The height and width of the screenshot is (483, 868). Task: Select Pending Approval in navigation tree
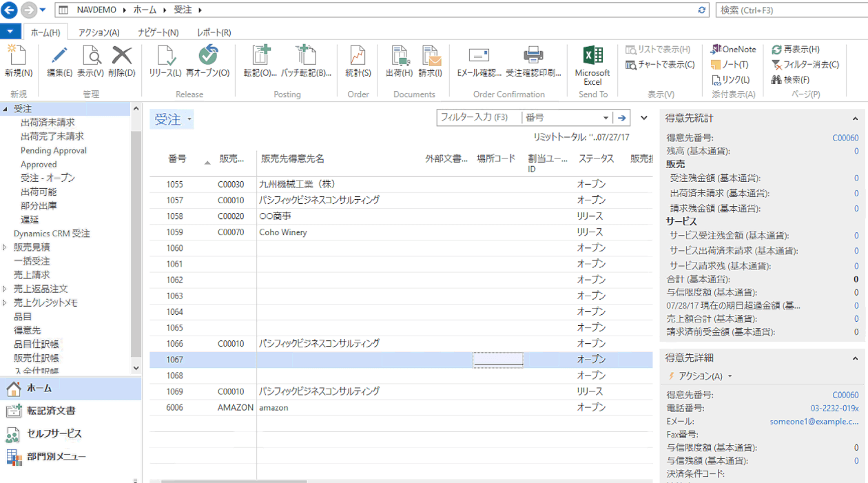point(54,150)
